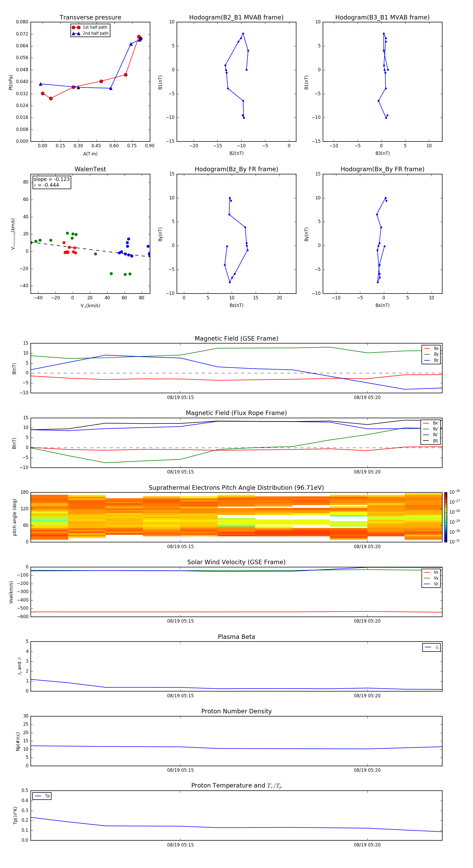
Task: Click the Magnetic Field (GSE Frame) title
Action: (x=236, y=339)
